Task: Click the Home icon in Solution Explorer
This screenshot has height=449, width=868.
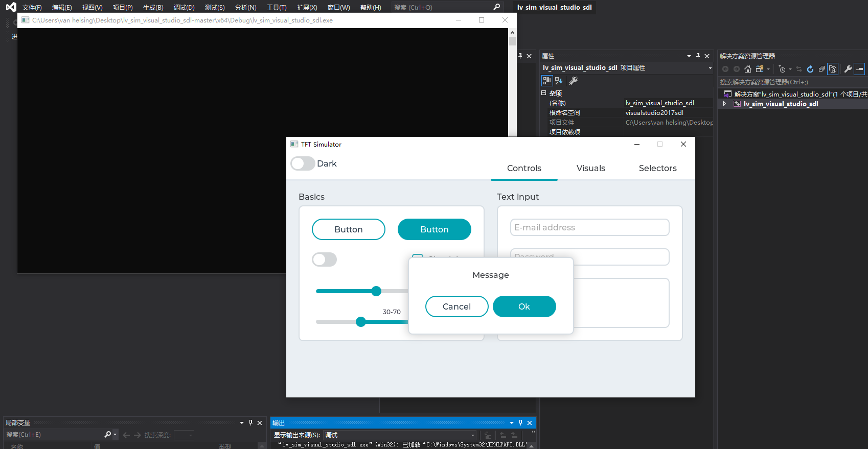Action: click(x=748, y=69)
